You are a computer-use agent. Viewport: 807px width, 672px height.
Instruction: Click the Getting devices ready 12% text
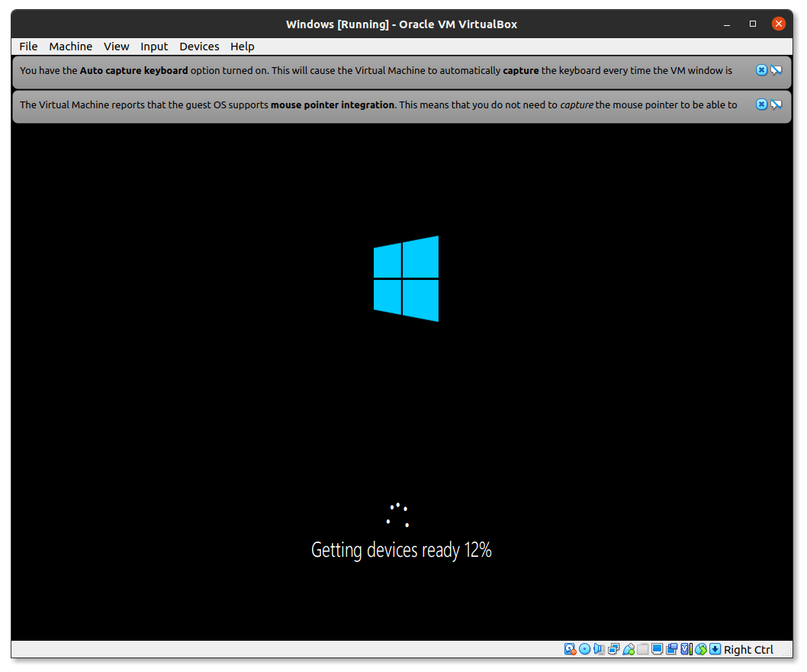[401, 550]
